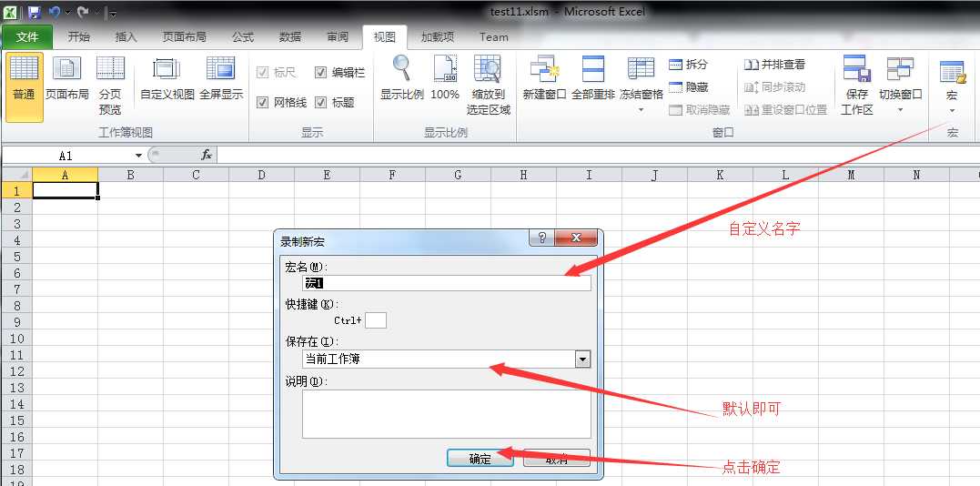Switch to the Insert (插入) tab
980x486 pixels.
(x=126, y=37)
